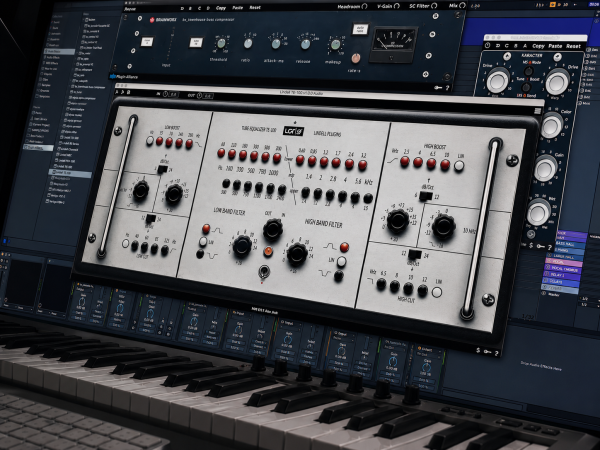Select the 60 Hz lower mid-band red button
This screenshot has width=600, height=450.
click(221, 153)
